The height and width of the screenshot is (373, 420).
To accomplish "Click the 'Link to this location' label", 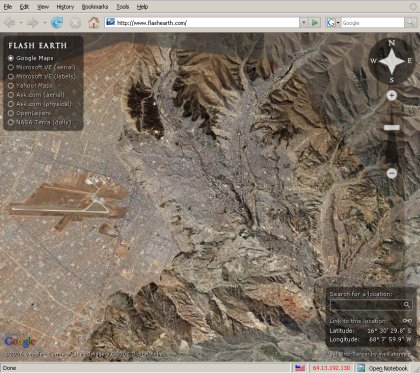I will pos(358,321).
